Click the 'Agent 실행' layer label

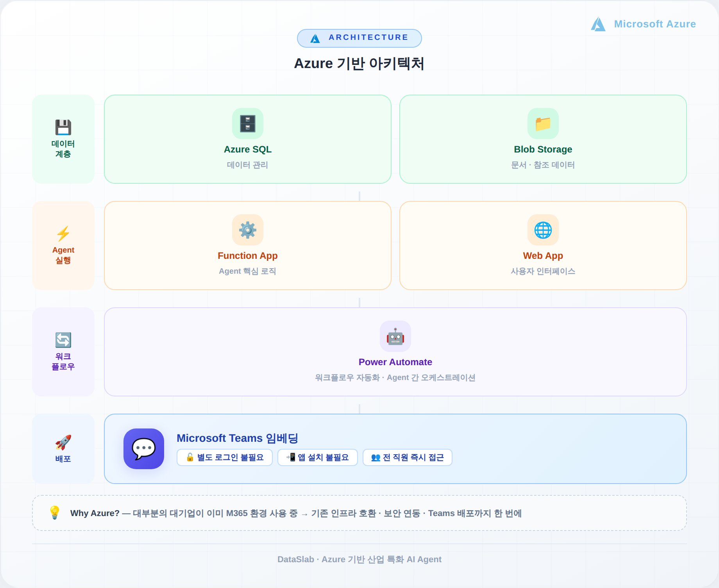coord(63,255)
